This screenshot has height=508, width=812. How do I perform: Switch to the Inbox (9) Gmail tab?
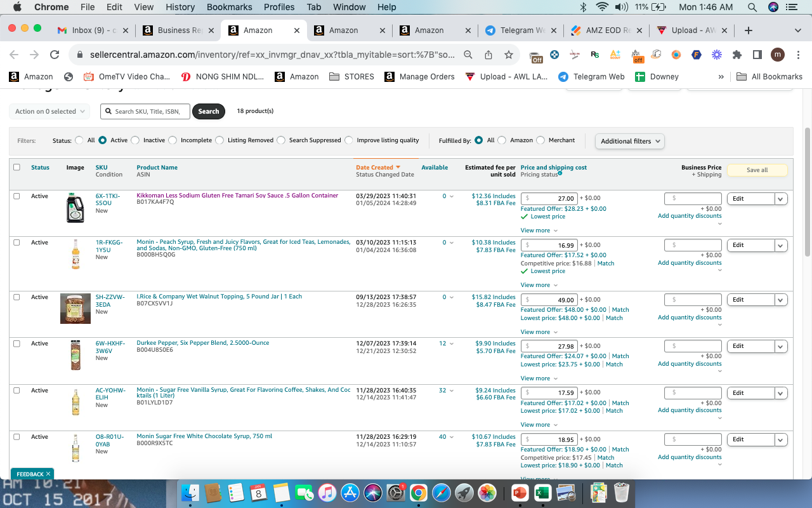pos(93,30)
